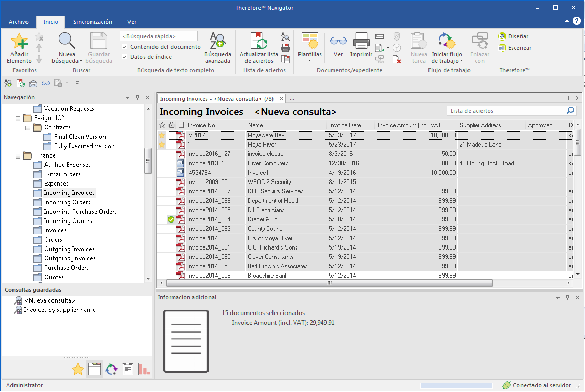Image resolution: width=585 pixels, height=392 pixels.
Task: Collapse the E-sign UC2 tree node
Action: click(x=18, y=118)
